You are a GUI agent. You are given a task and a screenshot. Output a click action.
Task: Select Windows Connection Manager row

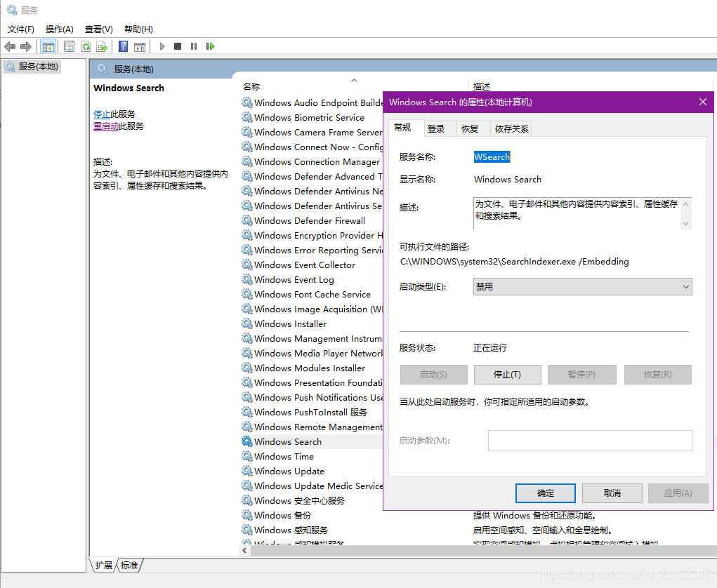(313, 161)
